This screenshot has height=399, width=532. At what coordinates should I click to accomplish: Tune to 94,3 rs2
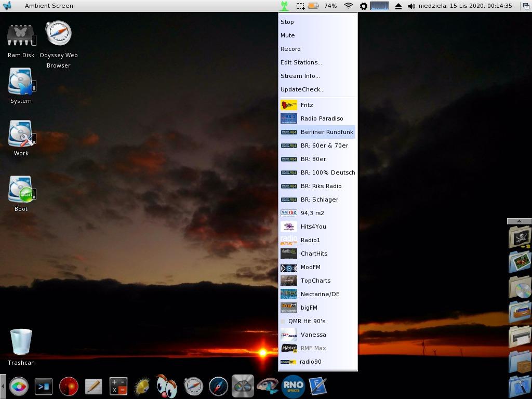[317, 213]
